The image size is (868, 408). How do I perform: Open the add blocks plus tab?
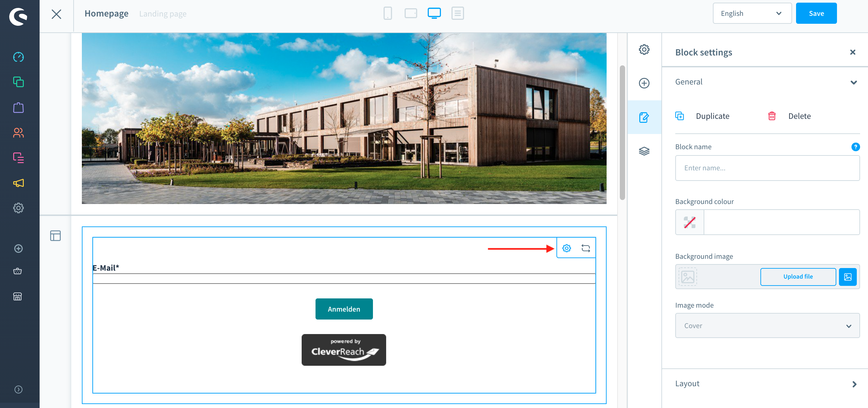click(644, 83)
